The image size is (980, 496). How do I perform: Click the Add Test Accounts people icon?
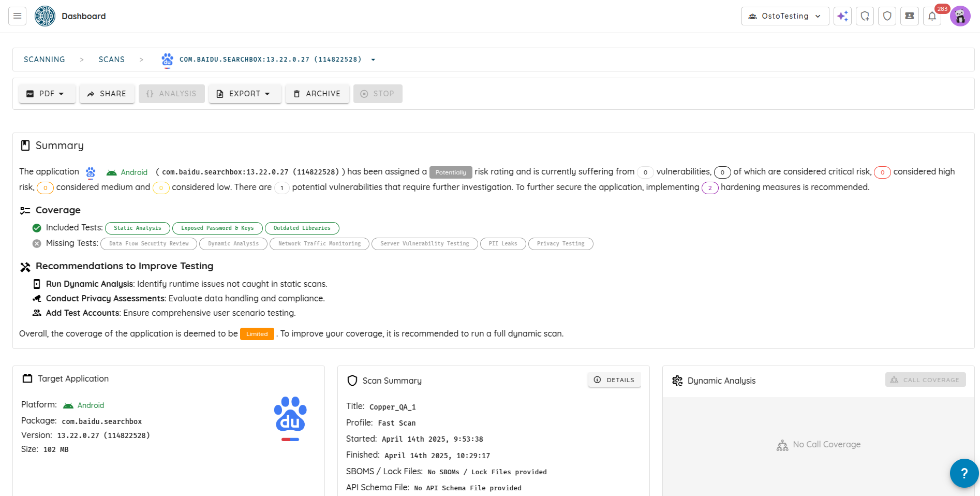[x=37, y=313]
